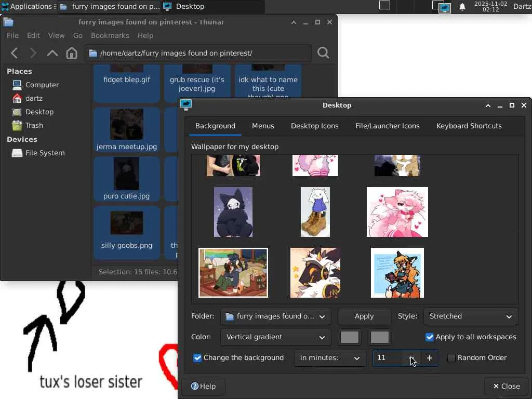Open Desktop in Places sidebar
This screenshot has width=532, height=399.
click(x=33, y=112)
